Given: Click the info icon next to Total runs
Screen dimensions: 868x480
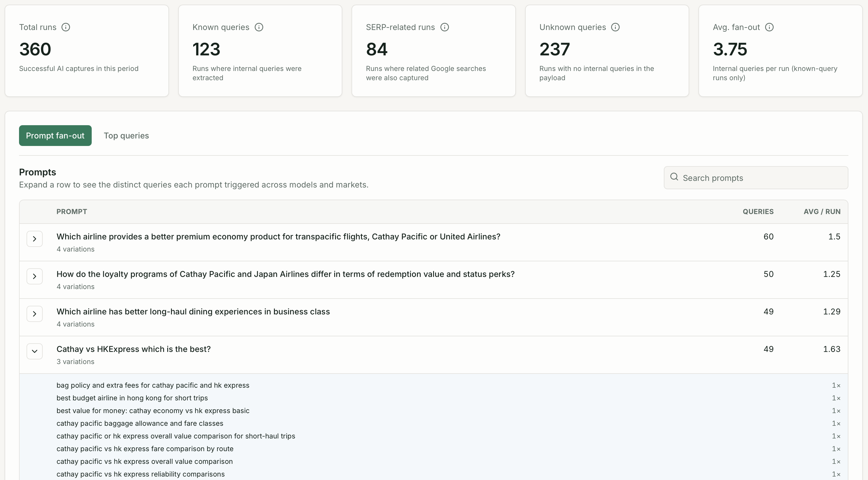Looking at the screenshot, I should pos(66,27).
